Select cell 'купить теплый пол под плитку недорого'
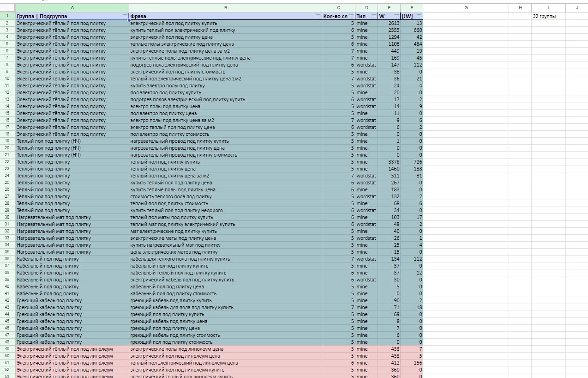This screenshot has height=378, width=588. (177, 210)
